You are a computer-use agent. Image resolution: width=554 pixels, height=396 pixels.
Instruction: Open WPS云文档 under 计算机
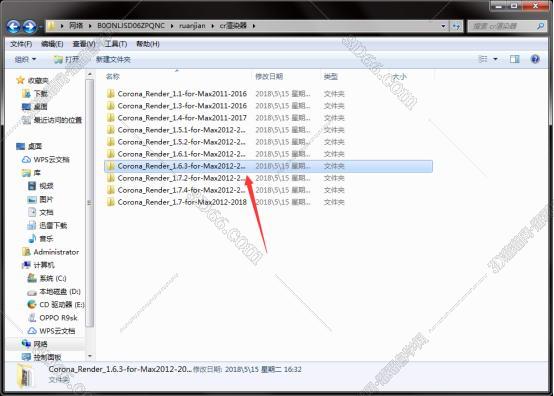coord(57,331)
